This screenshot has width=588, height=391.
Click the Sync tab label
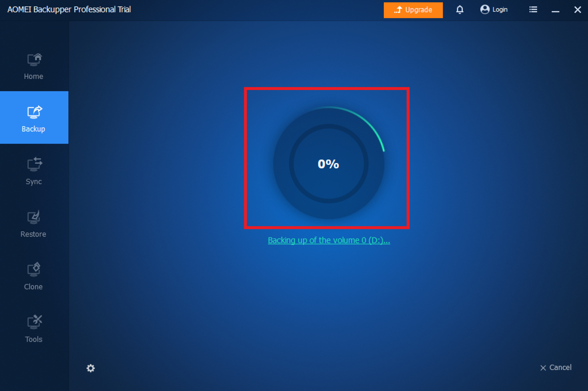click(x=34, y=182)
